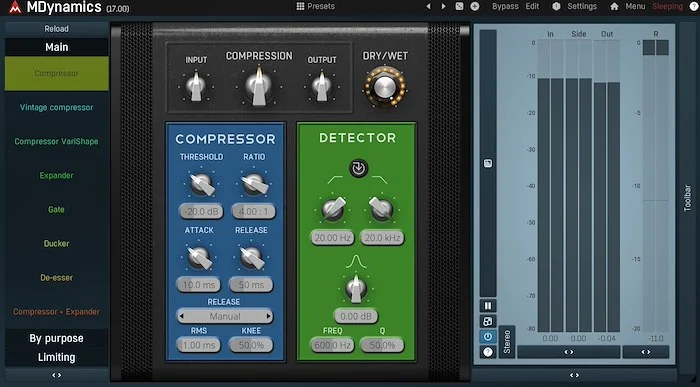Click the INPUT gain knob
This screenshot has height=387, width=700.
click(196, 86)
